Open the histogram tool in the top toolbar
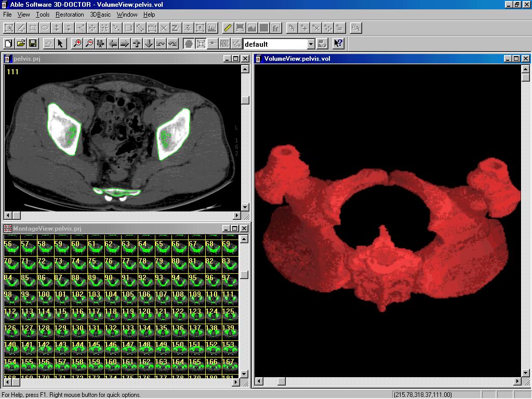This screenshot has height=399, width=532. tap(212, 28)
